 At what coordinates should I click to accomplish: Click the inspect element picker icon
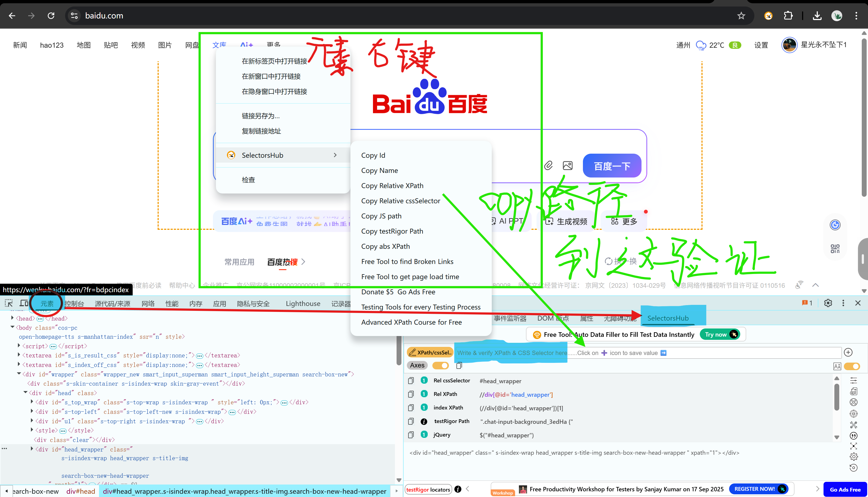tap(8, 303)
